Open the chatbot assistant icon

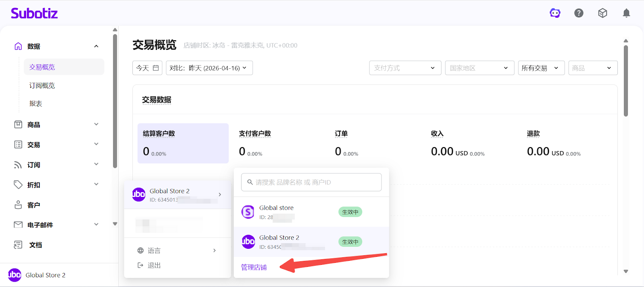pos(555,13)
